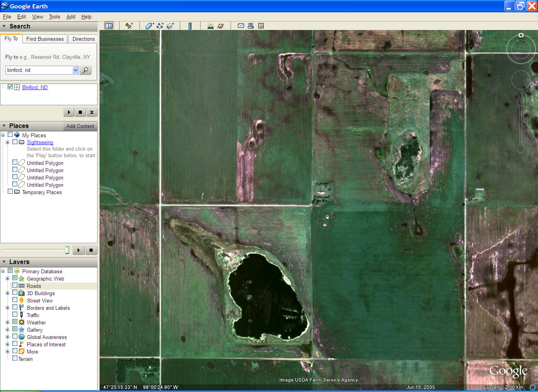Click the search magnifier button
538x392 pixels.
point(85,70)
